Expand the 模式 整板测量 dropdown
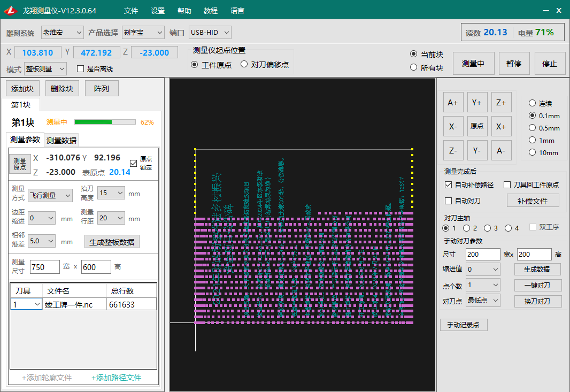This screenshot has width=570, height=392. coord(45,69)
